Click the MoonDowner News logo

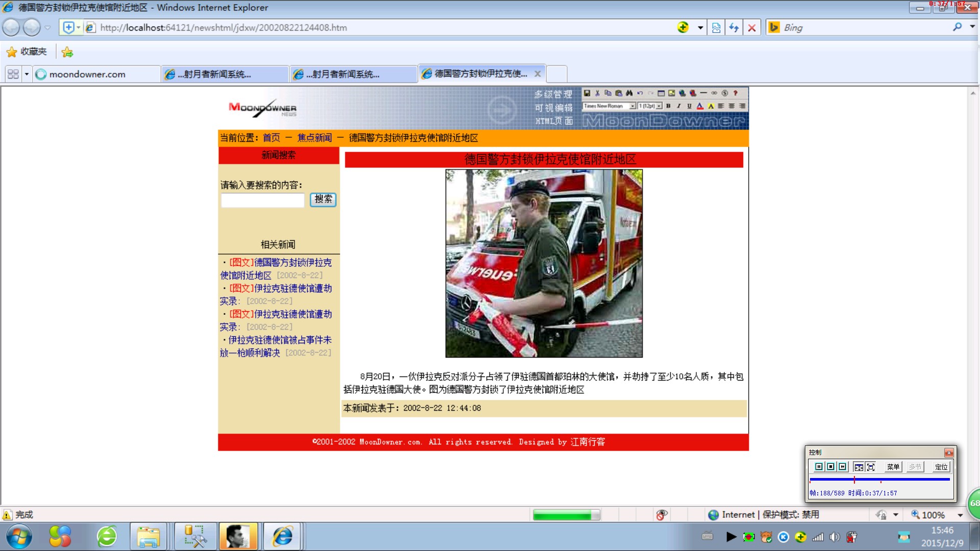tap(262, 108)
